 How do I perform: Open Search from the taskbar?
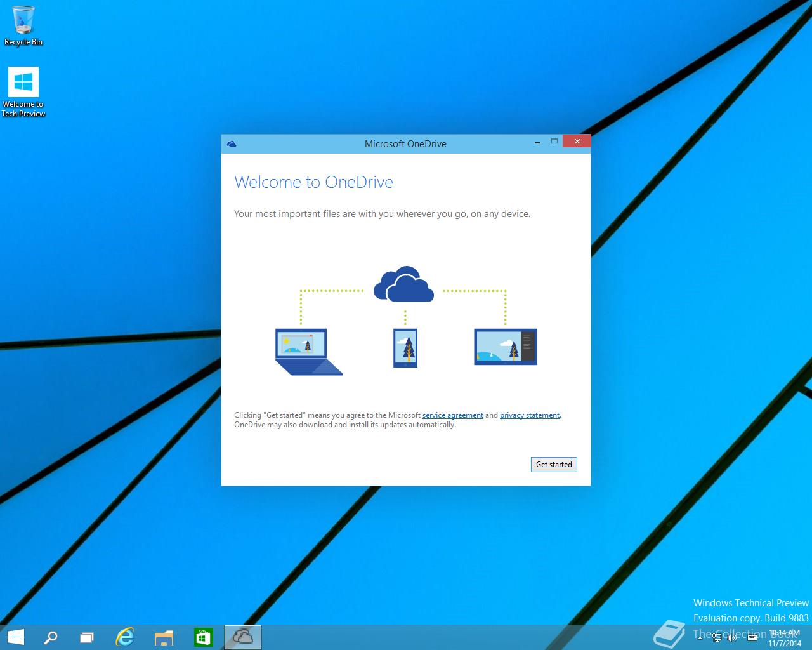[51, 637]
